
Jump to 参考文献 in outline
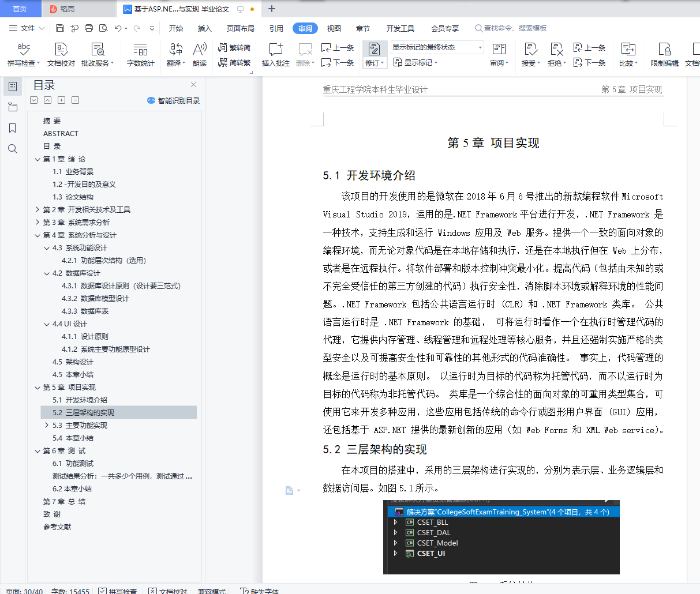point(57,527)
